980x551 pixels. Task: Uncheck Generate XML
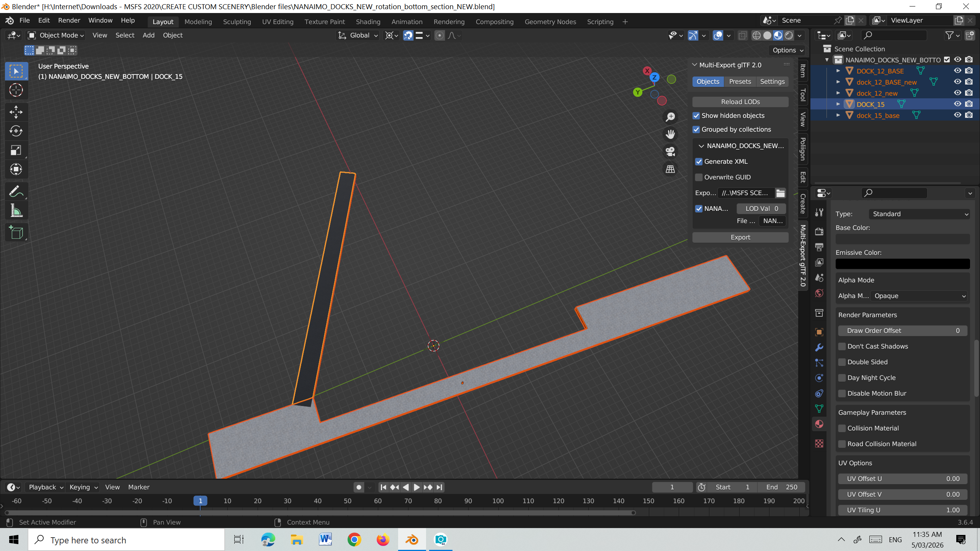tap(699, 162)
